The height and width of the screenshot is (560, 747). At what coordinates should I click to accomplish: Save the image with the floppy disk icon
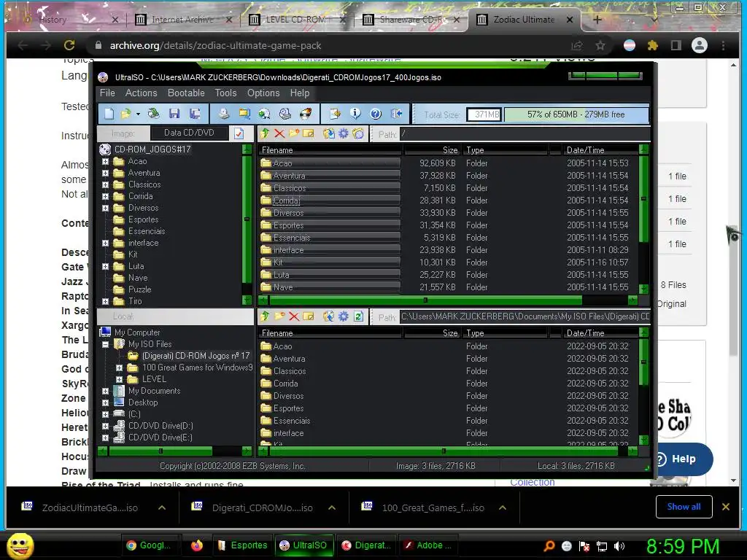174,114
